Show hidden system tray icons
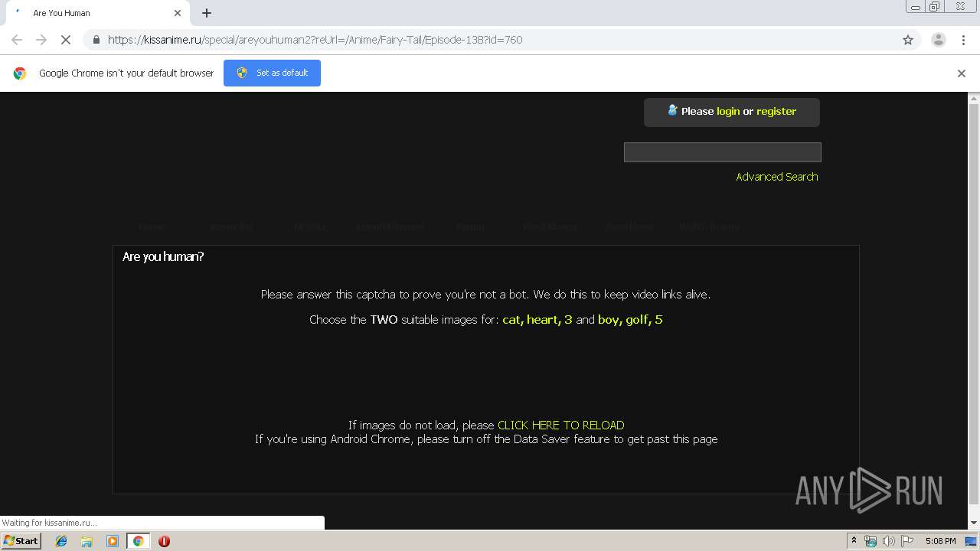Image resolution: width=980 pixels, height=551 pixels. click(854, 541)
